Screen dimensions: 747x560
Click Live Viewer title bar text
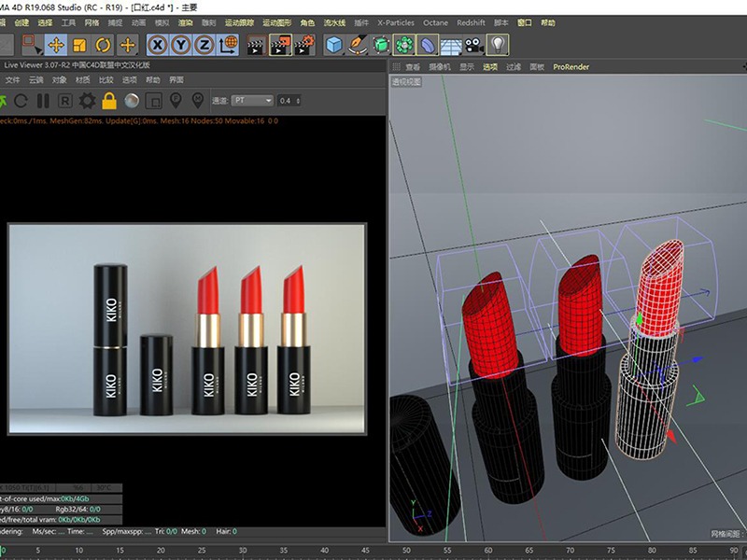[77, 65]
